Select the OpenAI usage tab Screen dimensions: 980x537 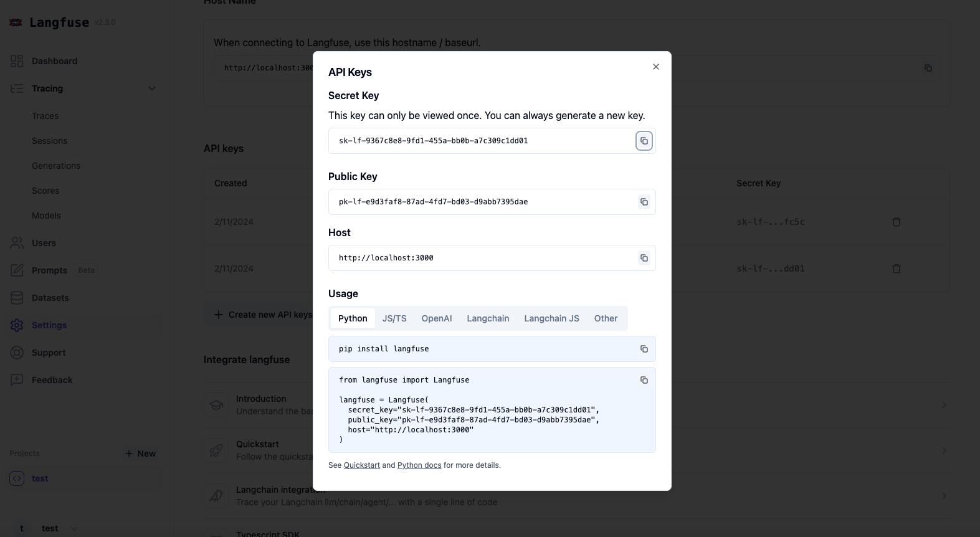pyautogui.click(x=437, y=318)
